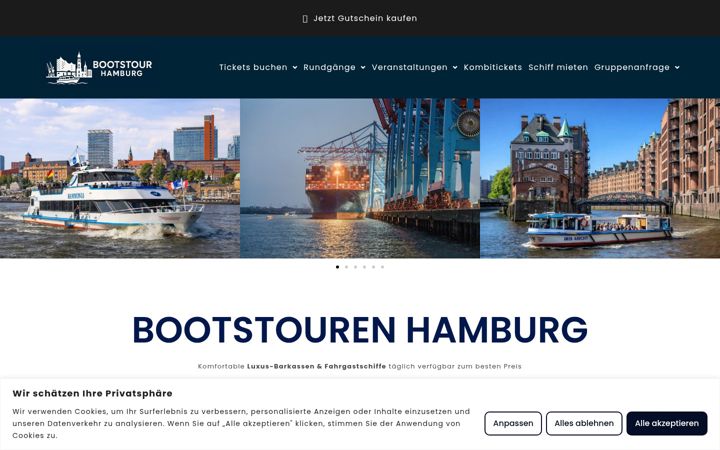Screen dimensions: 720x450
Task: Click the white passenger ship photo
Action: coord(120,178)
